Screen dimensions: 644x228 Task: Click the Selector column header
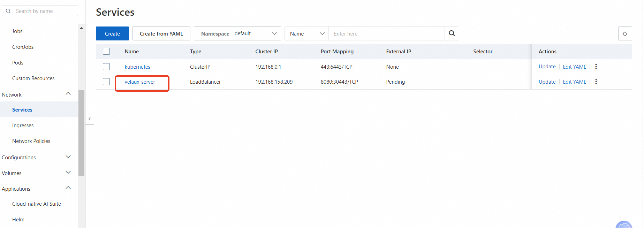click(483, 52)
